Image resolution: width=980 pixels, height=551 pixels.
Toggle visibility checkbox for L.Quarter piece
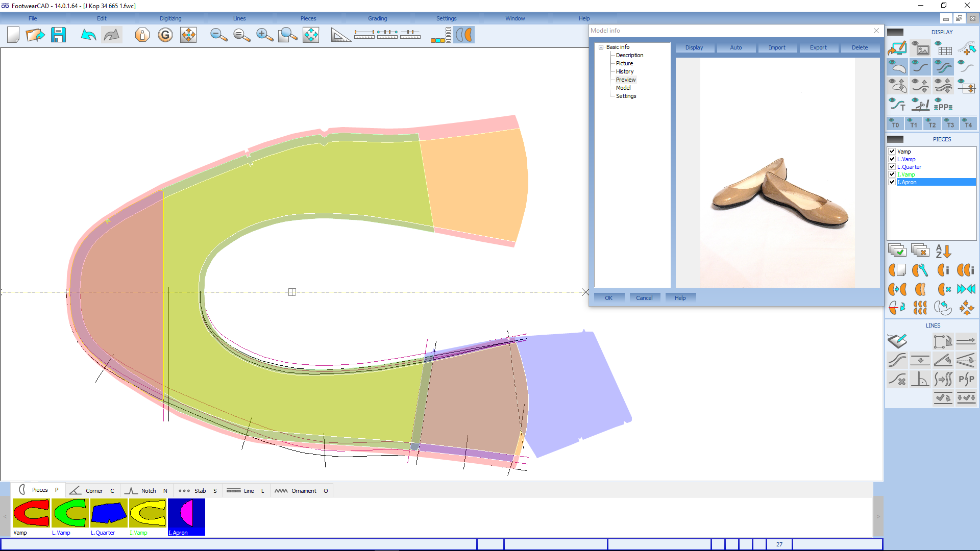coord(893,166)
